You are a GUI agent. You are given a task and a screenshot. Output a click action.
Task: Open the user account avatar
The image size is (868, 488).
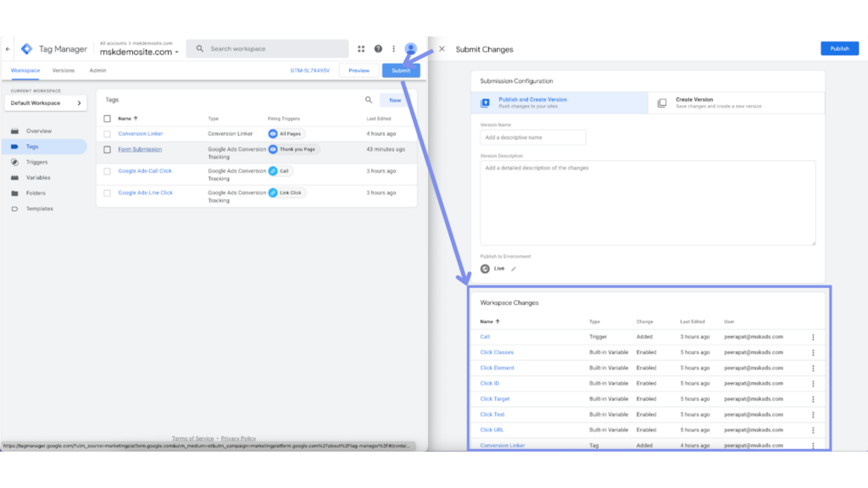point(411,48)
